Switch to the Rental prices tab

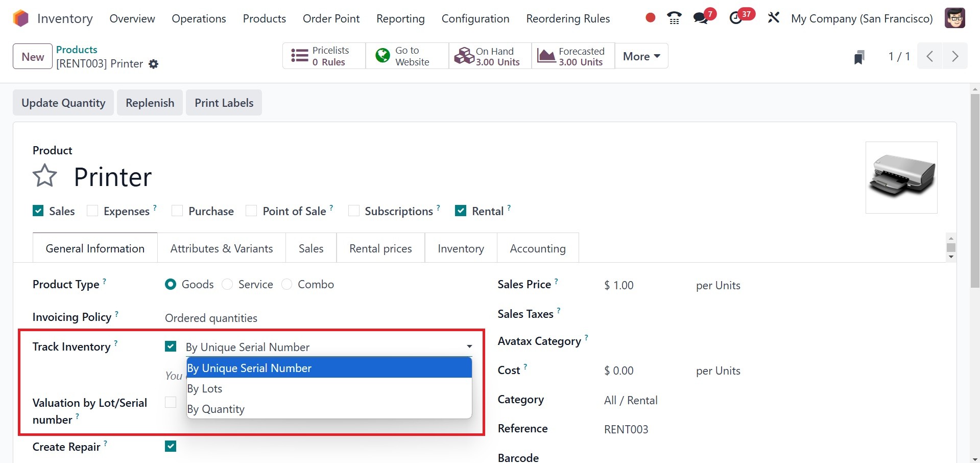pos(380,248)
